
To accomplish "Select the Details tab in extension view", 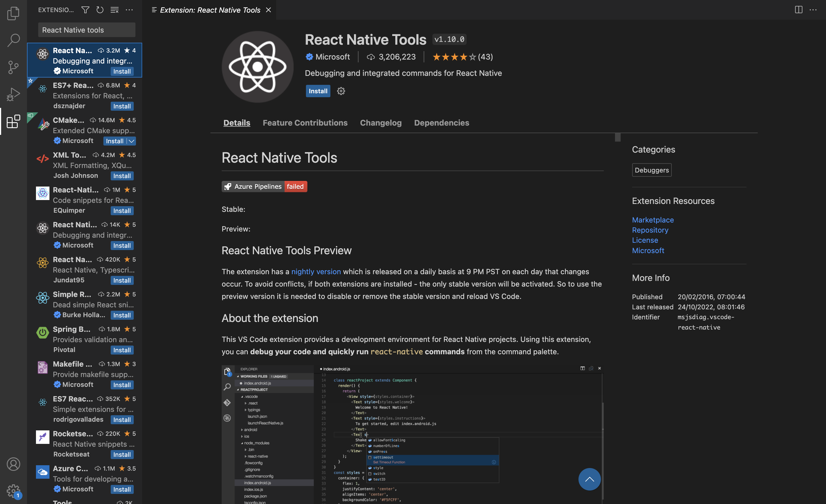I will click(x=237, y=123).
